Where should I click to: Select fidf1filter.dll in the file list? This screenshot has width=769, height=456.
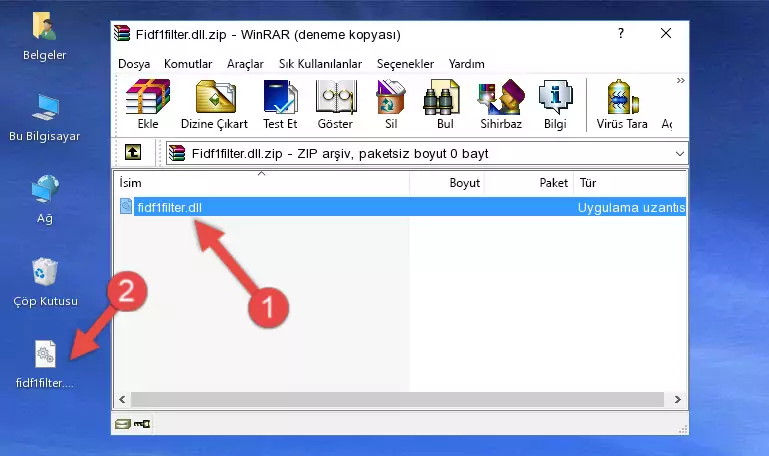[169, 207]
